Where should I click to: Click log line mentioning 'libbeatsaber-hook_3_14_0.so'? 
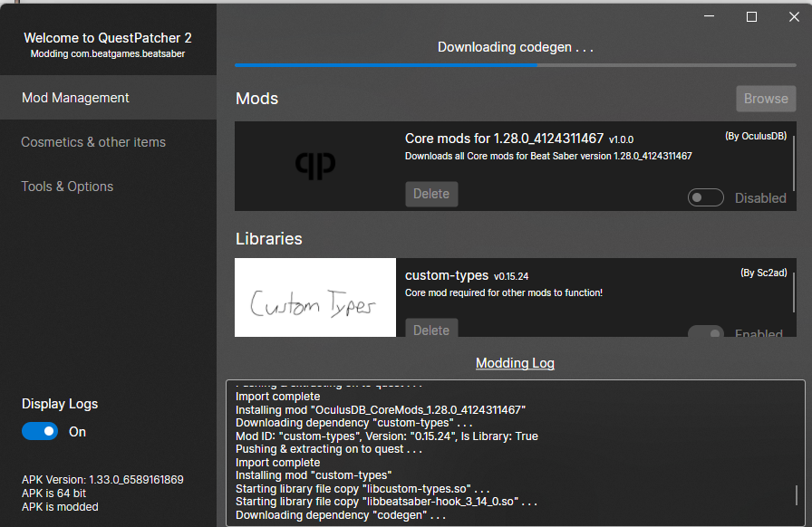point(386,502)
